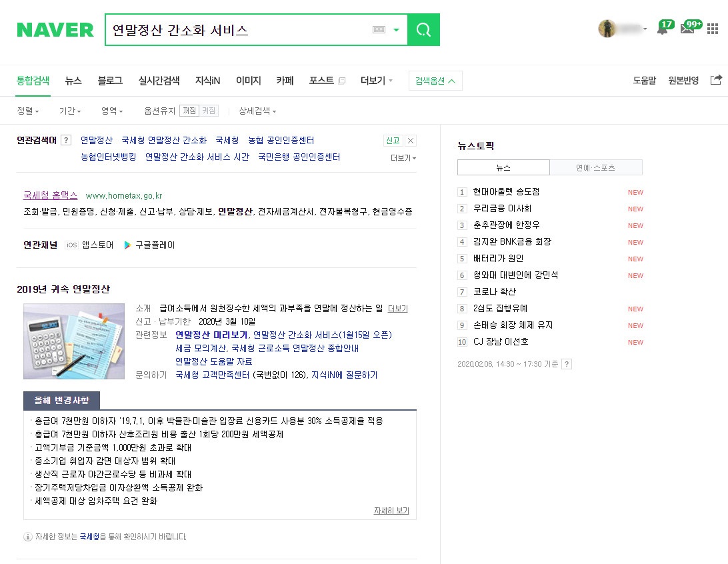This screenshot has width=728, height=564.
Task: Select the 연예·스포츠 tab
Action: click(596, 167)
